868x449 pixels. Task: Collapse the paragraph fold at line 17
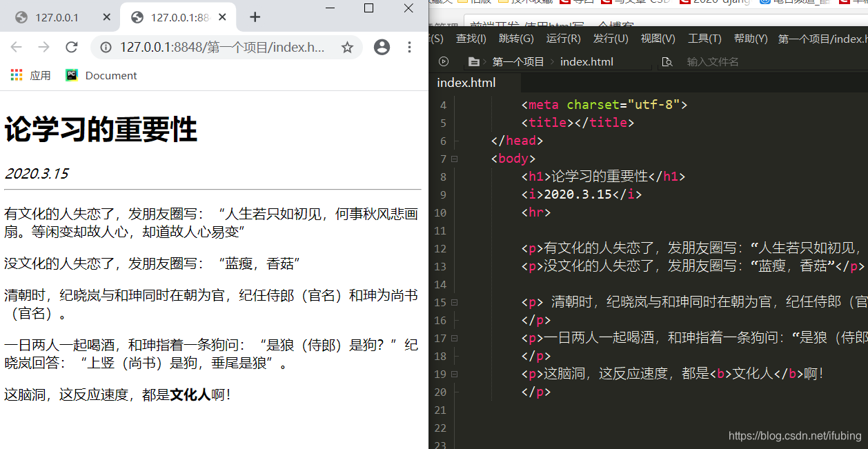tap(454, 338)
